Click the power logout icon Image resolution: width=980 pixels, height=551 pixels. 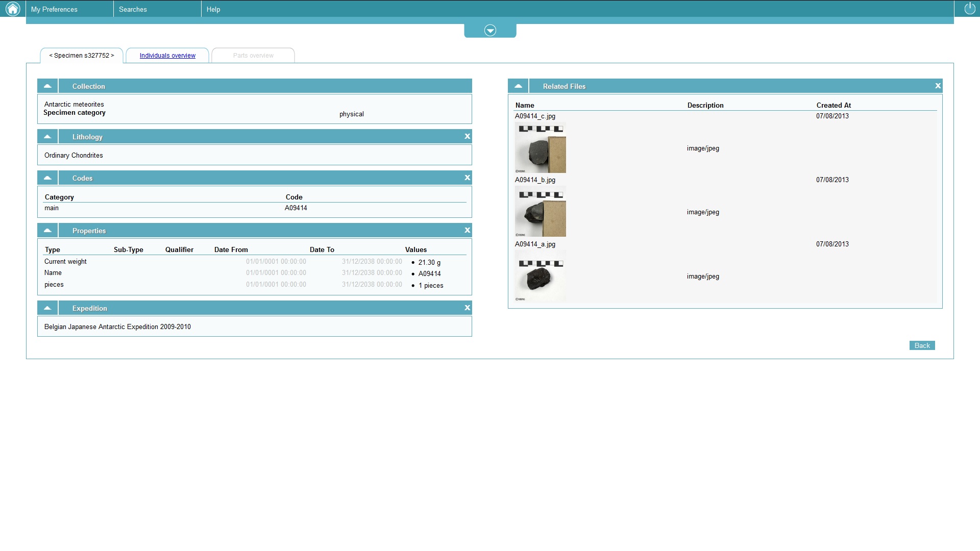tap(969, 9)
